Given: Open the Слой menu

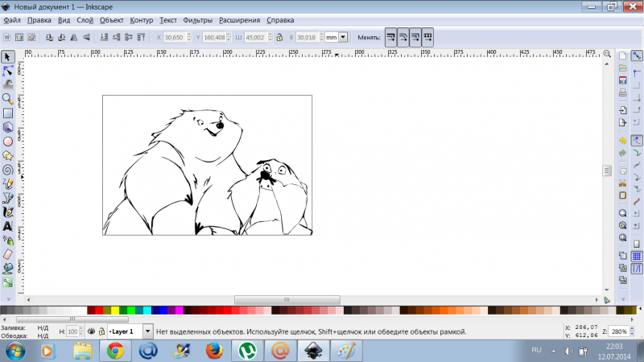Looking at the screenshot, I should [85, 20].
